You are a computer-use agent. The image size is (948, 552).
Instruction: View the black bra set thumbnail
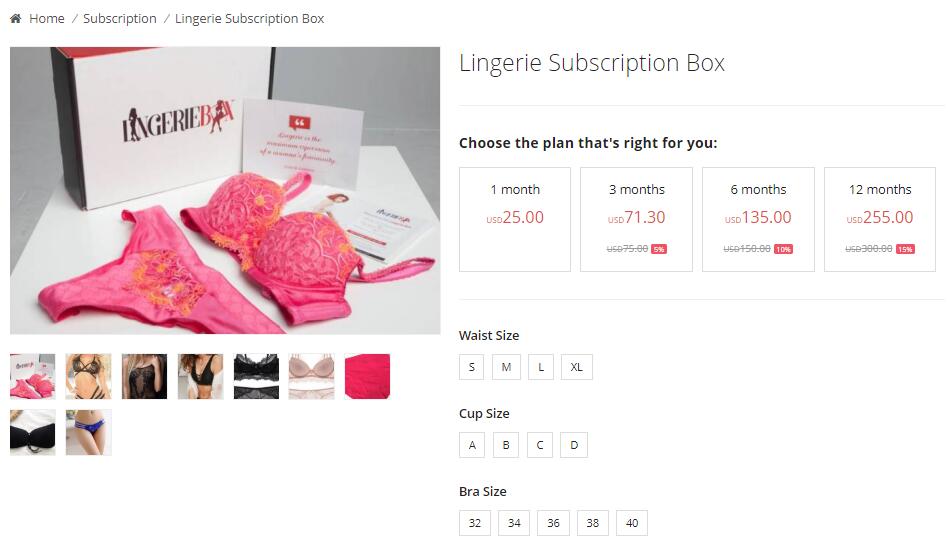coord(256,377)
